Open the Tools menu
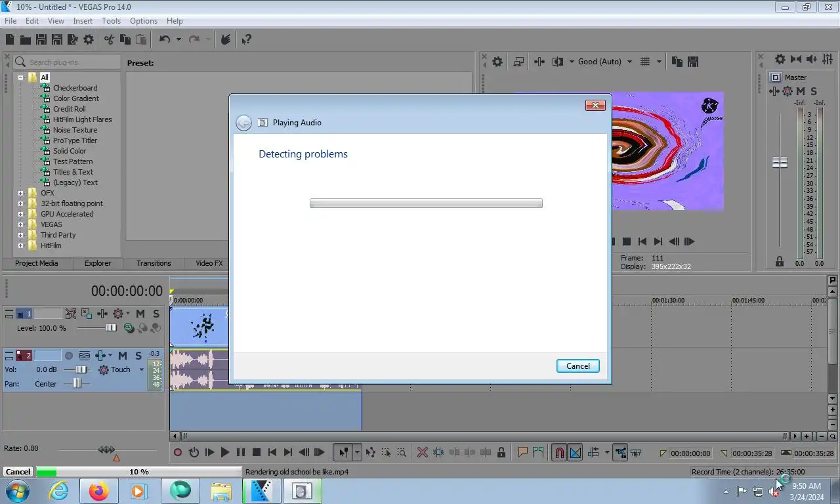This screenshot has height=504, width=840. coord(111,21)
